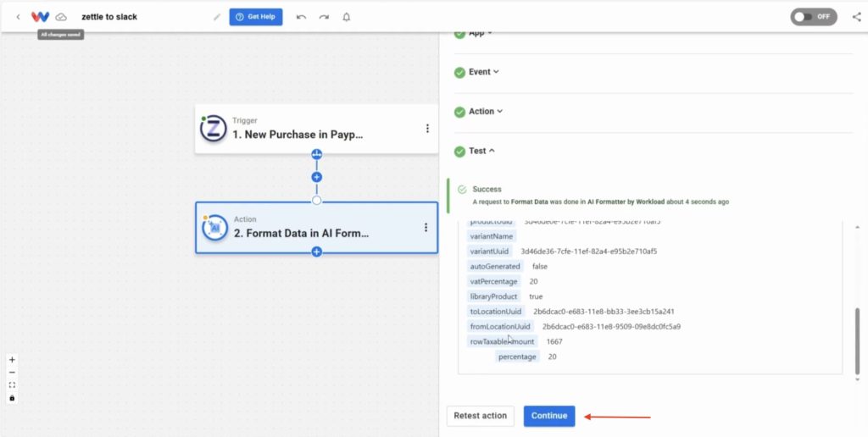868x437 pixels.
Task: Select the vatPercentage field label
Action: point(494,281)
